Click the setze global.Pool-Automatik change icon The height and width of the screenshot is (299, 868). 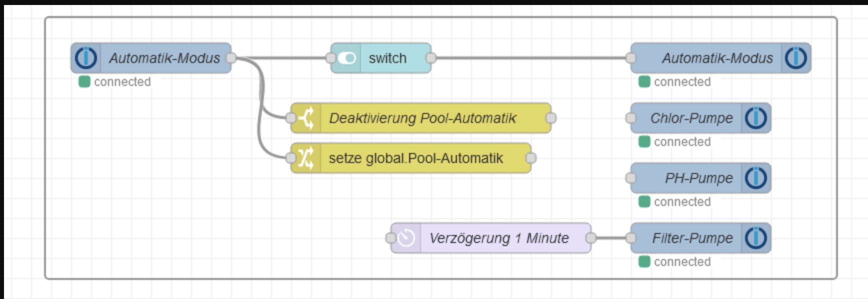click(x=306, y=158)
